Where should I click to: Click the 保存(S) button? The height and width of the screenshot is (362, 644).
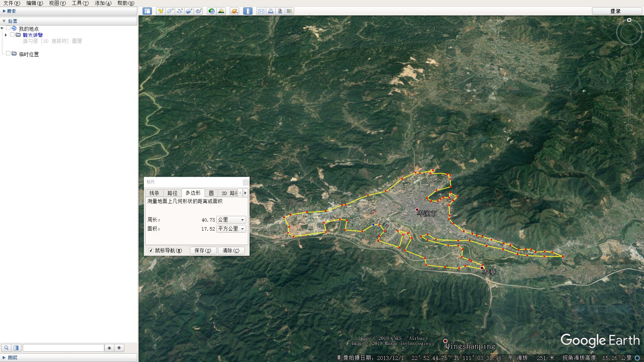(x=203, y=250)
